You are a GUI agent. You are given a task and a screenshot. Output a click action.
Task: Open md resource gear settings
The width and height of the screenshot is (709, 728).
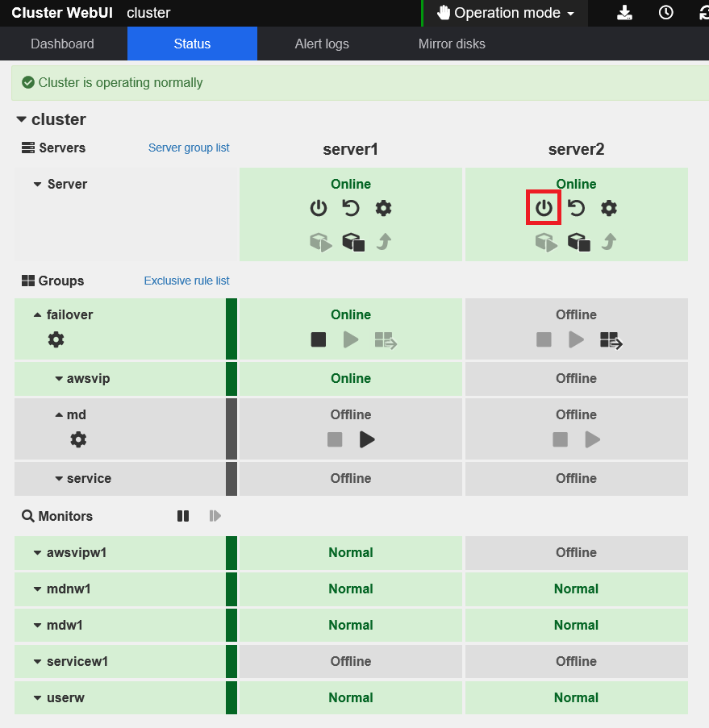point(78,439)
